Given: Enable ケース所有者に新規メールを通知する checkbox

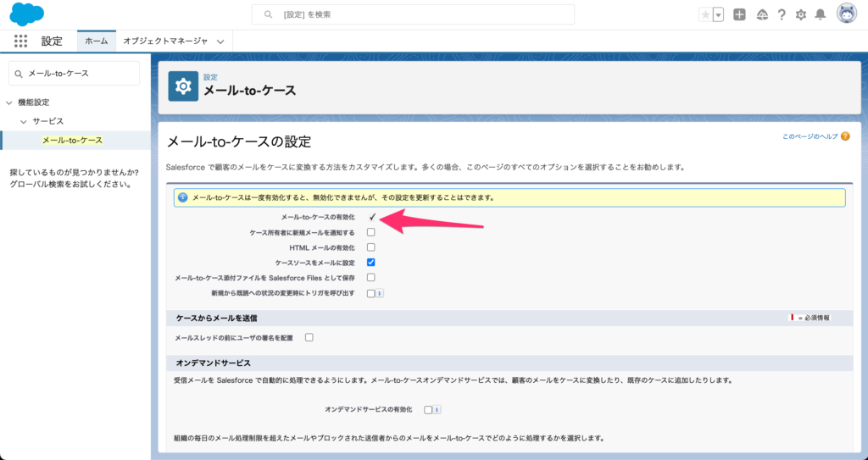Looking at the screenshot, I should click(x=371, y=232).
